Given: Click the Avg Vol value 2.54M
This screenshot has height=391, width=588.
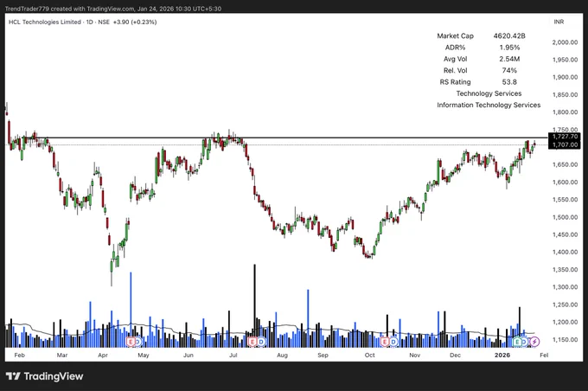Looking at the screenshot, I should [x=509, y=59].
